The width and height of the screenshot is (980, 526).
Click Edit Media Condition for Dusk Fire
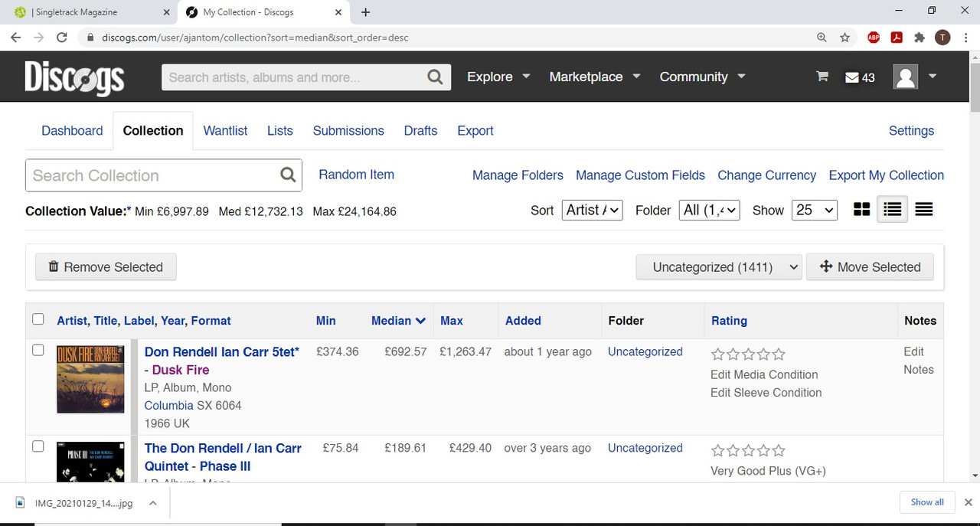tap(764, 374)
